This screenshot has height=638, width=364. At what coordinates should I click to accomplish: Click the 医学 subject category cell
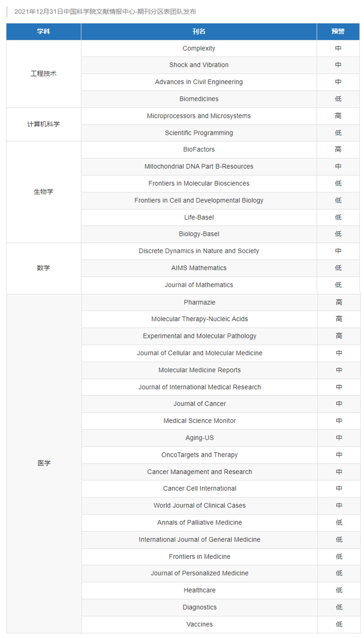pos(44,463)
